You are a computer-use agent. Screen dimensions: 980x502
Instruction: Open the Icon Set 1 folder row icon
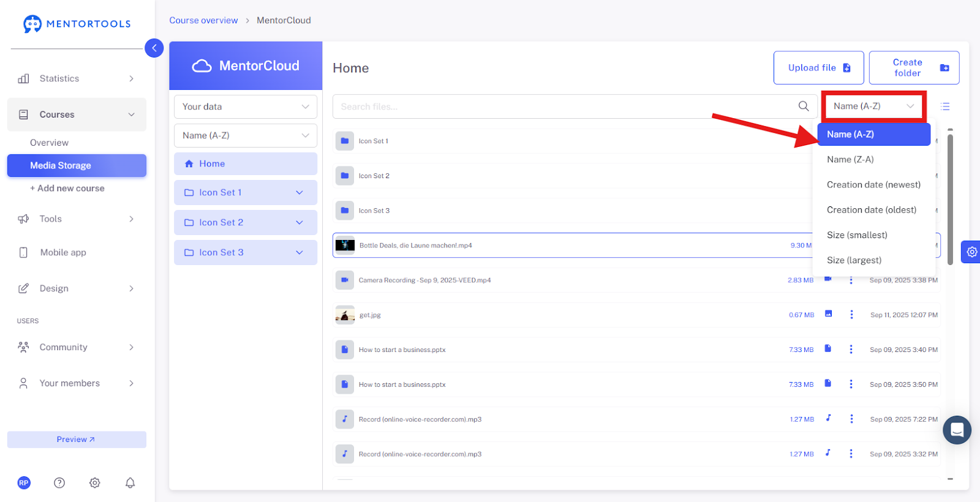click(x=345, y=141)
